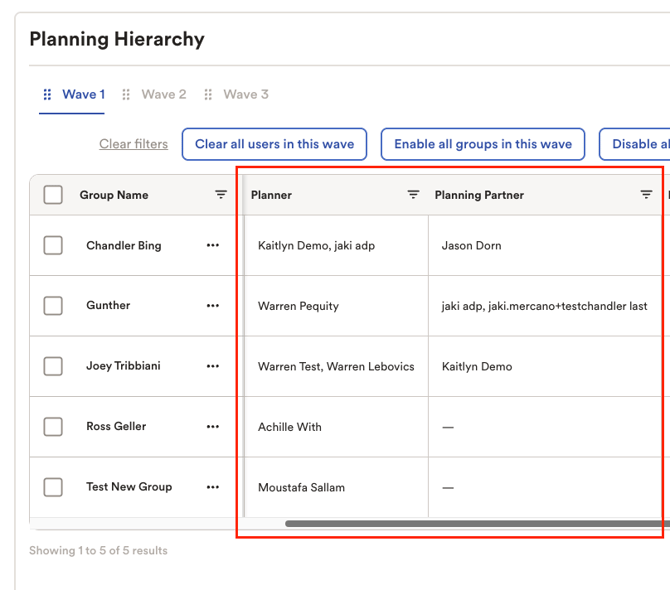Viewport: 670px width, 590px height.
Task: Click the Wave 2 drag handle icon
Action: coord(126,94)
